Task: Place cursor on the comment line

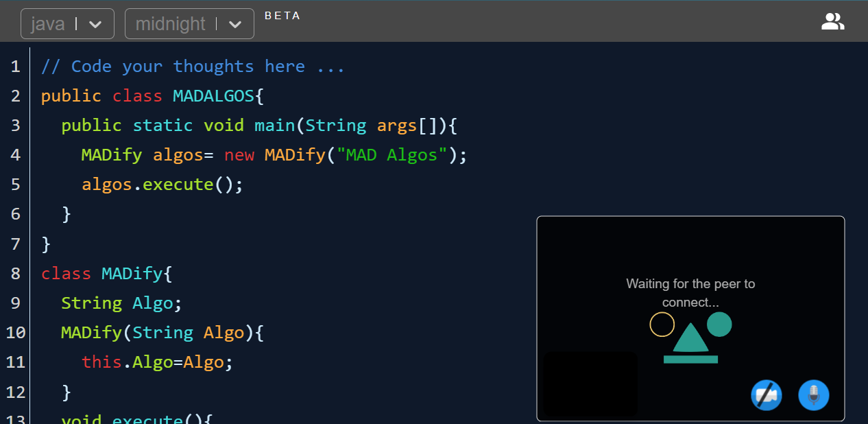Action: [x=192, y=67]
